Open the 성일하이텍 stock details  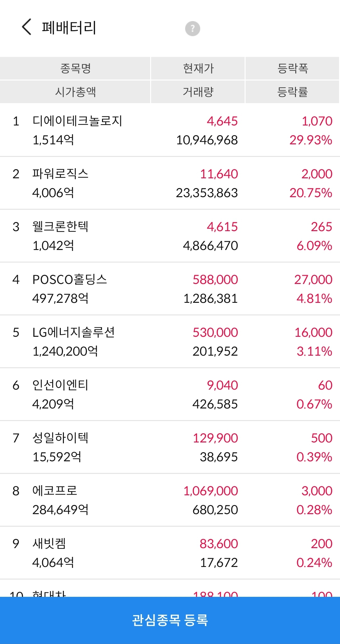[170, 447]
